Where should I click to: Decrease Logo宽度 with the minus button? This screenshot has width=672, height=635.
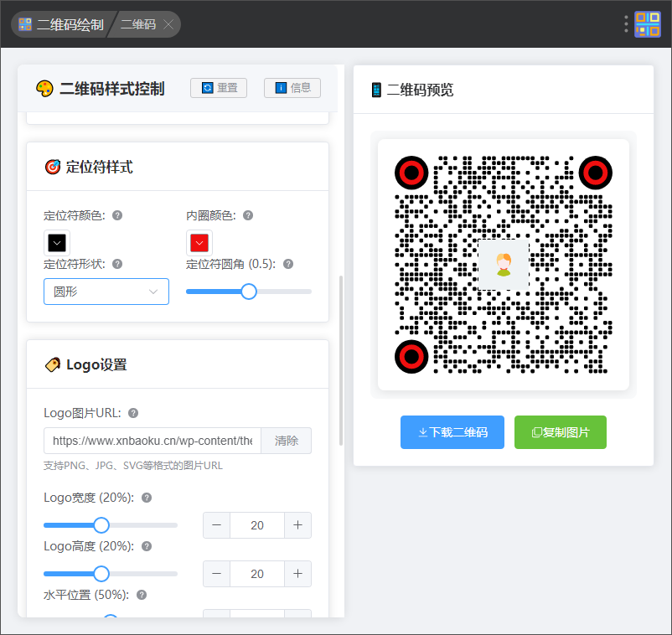coord(217,525)
